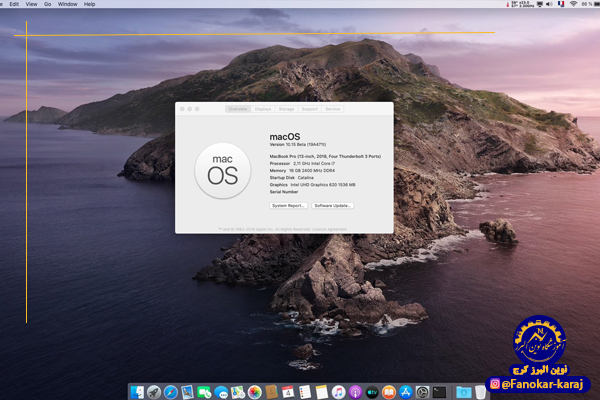The width and height of the screenshot is (600, 400).
Task: Click volume speaker icon in menu bar
Action: [549, 4]
